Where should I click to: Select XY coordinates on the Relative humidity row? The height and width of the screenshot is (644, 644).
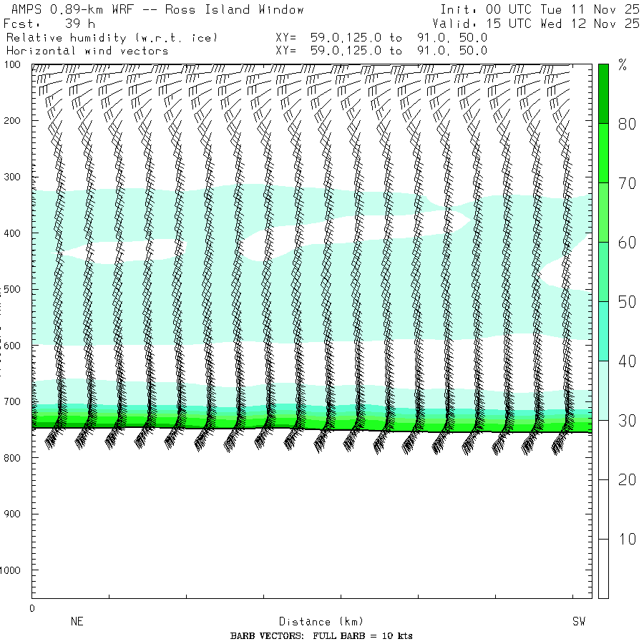pyautogui.click(x=381, y=38)
